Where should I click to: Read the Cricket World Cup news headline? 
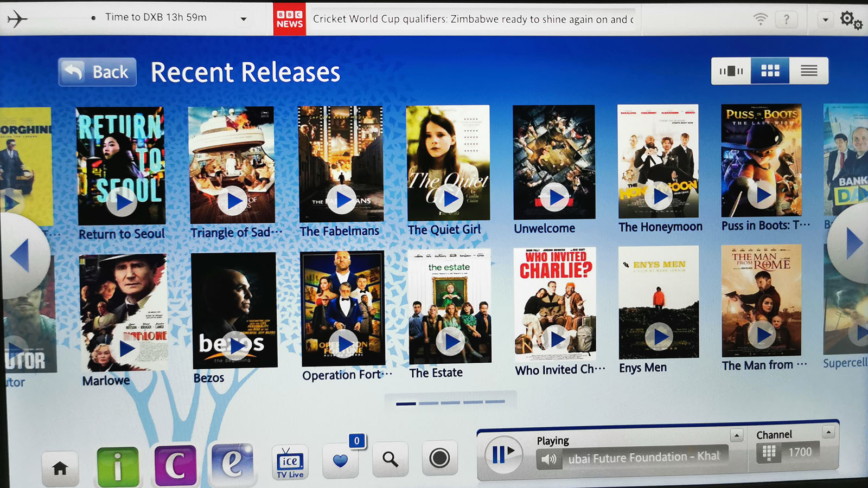pos(473,19)
